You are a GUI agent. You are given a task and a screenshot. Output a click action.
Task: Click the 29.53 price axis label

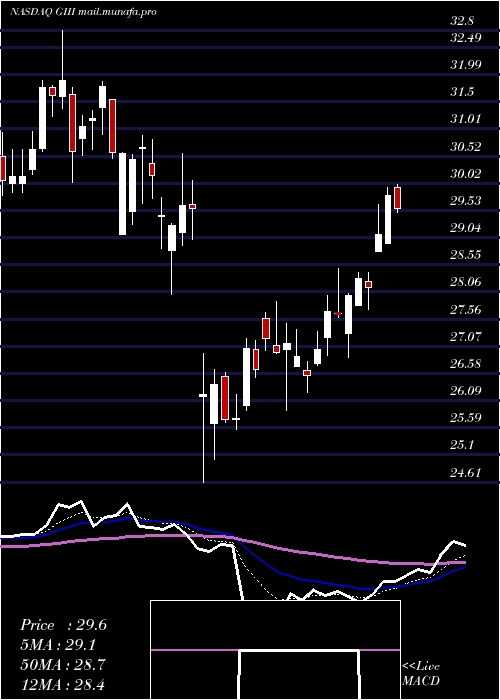pos(466,201)
